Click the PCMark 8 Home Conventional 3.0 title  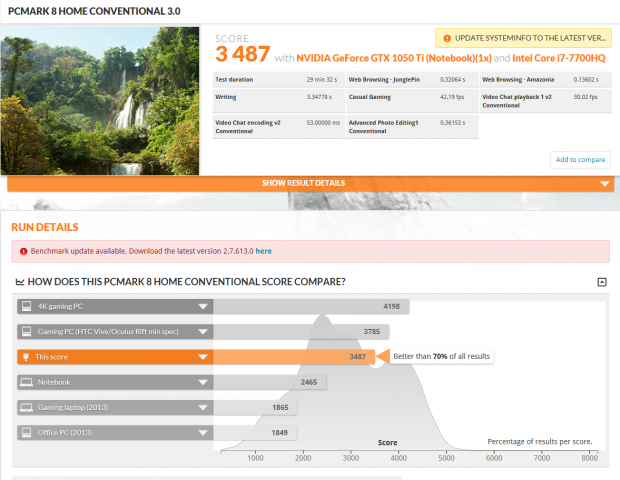coord(94,11)
